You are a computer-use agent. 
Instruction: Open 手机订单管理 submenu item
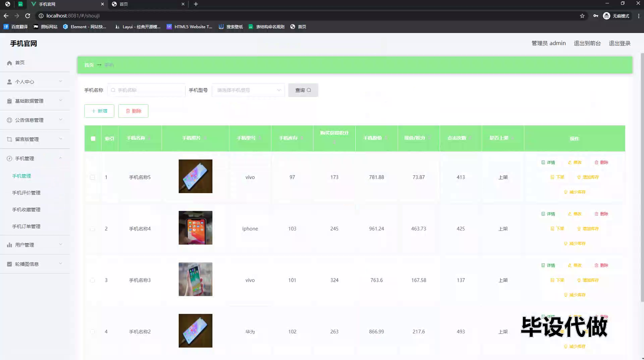click(x=26, y=226)
